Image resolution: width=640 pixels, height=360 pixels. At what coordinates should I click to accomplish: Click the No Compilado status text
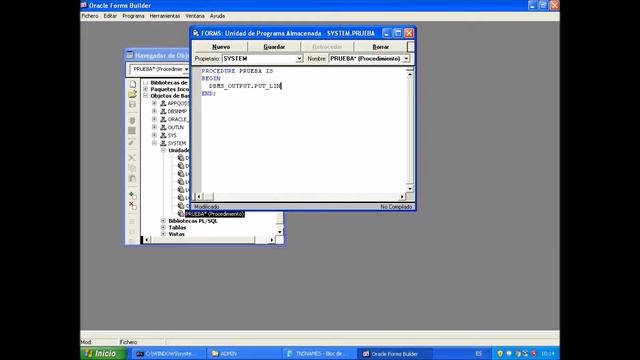[x=396, y=207]
